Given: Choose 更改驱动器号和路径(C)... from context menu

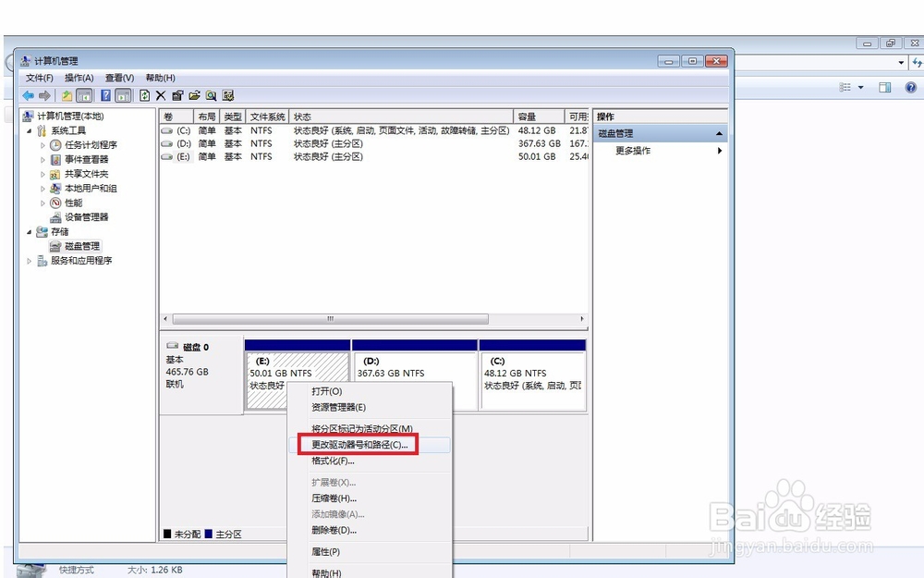Looking at the screenshot, I should pyautogui.click(x=370, y=445).
